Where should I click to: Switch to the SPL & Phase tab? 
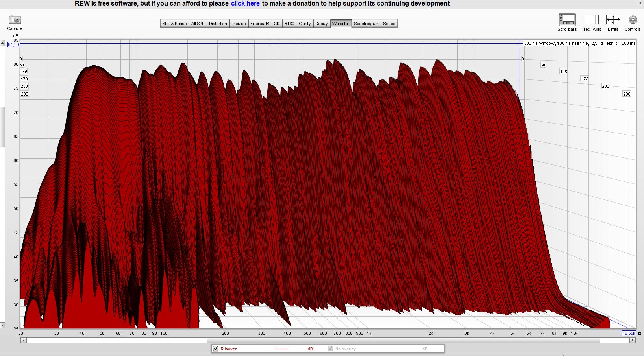coord(174,24)
